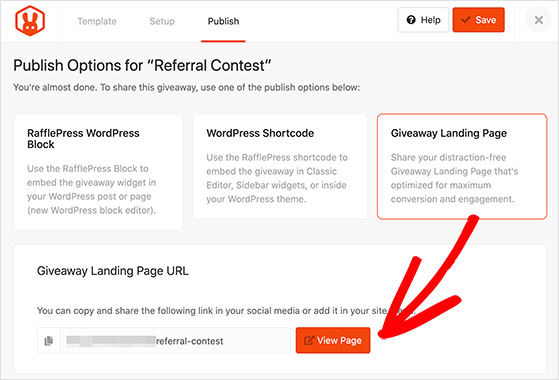Save the giveaway
The height and width of the screenshot is (380, 559).
(x=478, y=20)
